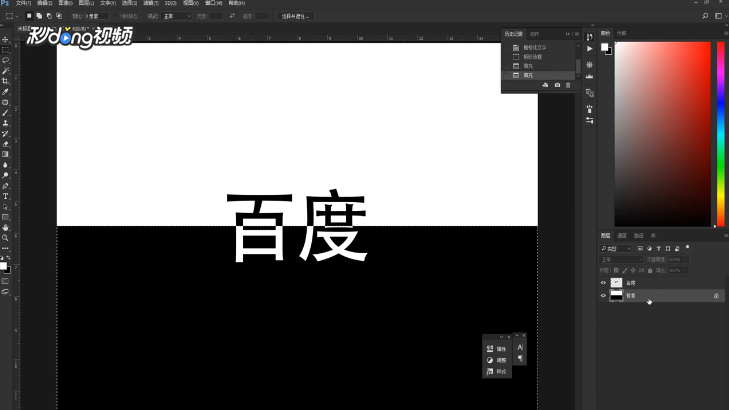Screen dimensions: 729x410
Task: Select the Zoom tool
Action: [6, 238]
